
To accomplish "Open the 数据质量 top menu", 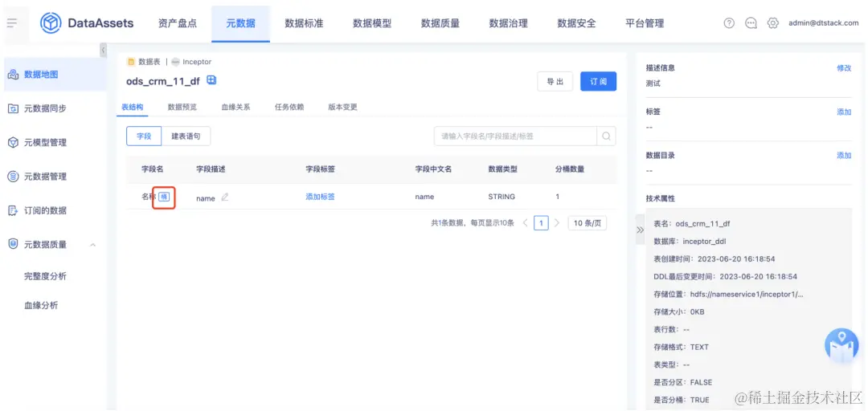I will [x=440, y=23].
